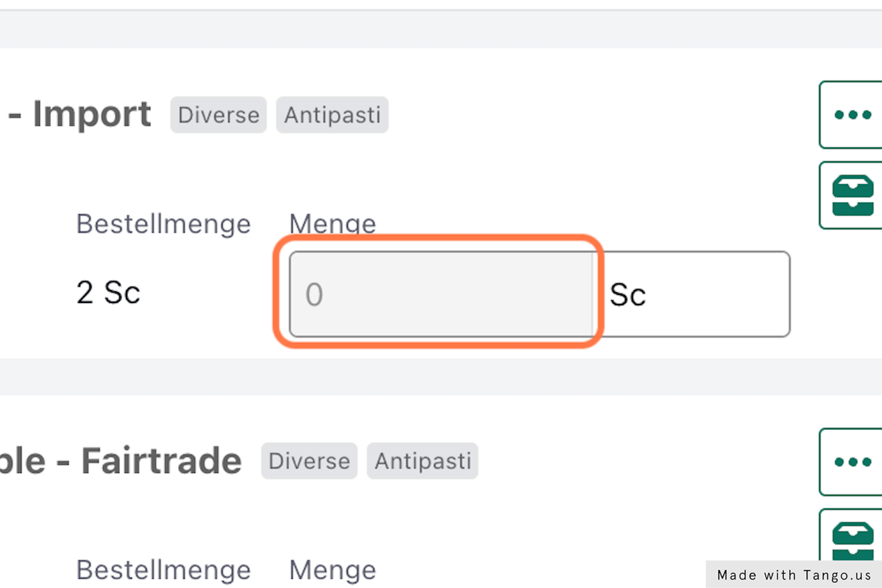Open the three-dot menu for the Import item
This screenshot has height=588, width=882.
tap(852, 115)
